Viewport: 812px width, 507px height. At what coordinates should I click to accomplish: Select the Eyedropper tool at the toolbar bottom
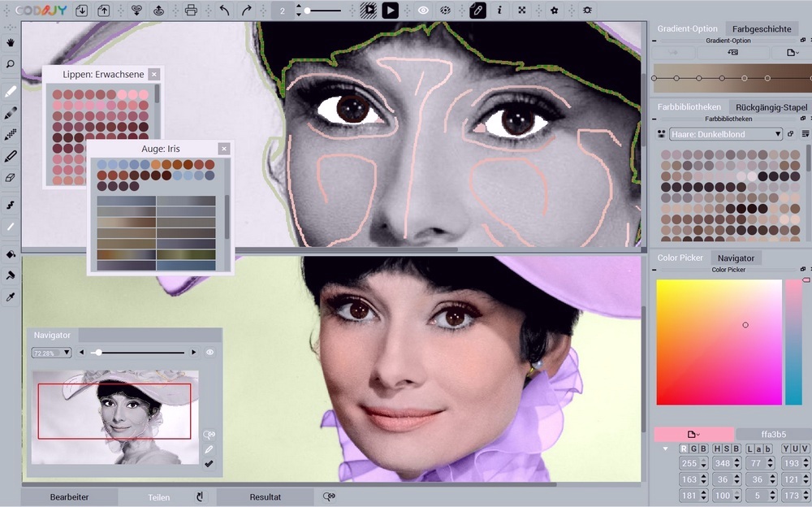click(x=10, y=297)
